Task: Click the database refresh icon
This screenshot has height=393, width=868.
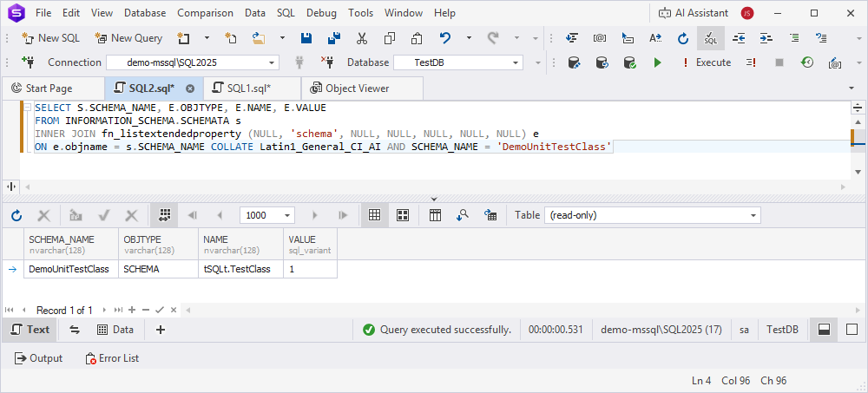Action: point(602,62)
